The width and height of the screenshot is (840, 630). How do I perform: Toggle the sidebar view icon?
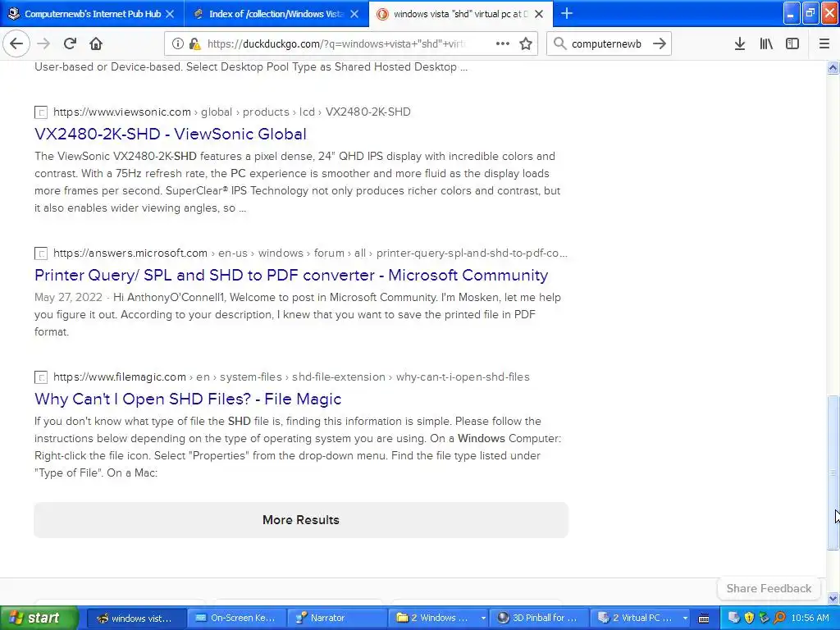792,44
